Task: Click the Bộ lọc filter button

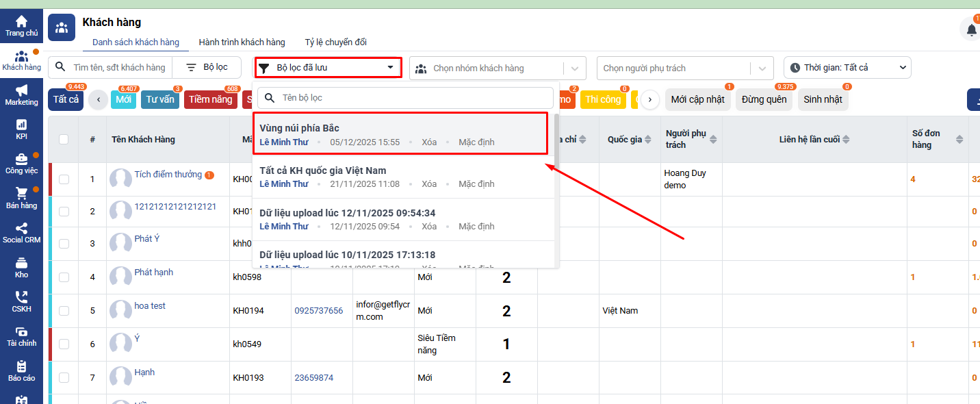Action: (207, 67)
